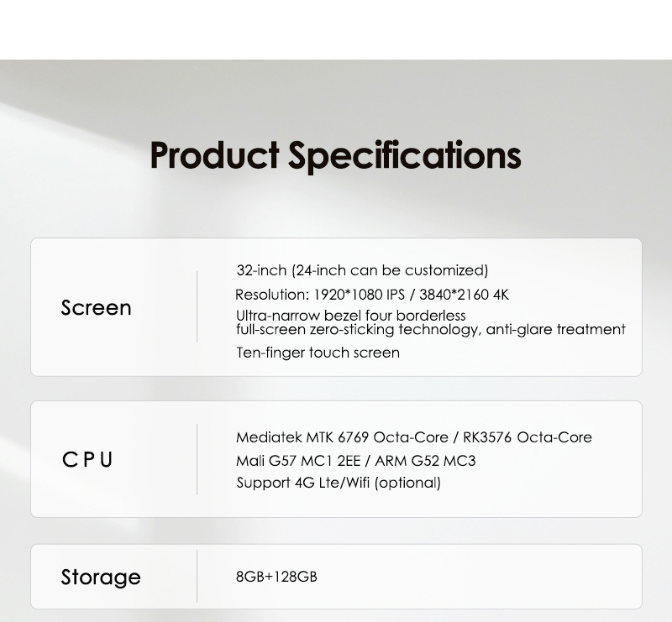Click the vertical divider in the CPU card
This screenshot has height=622, width=672.
pyautogui.click(x=197, y=459)
